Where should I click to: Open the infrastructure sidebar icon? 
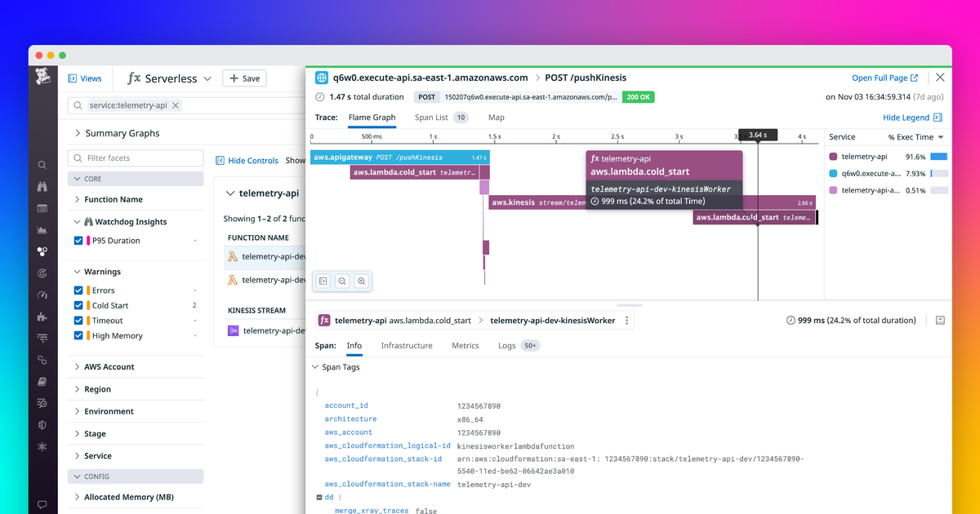tap(42, 252)
